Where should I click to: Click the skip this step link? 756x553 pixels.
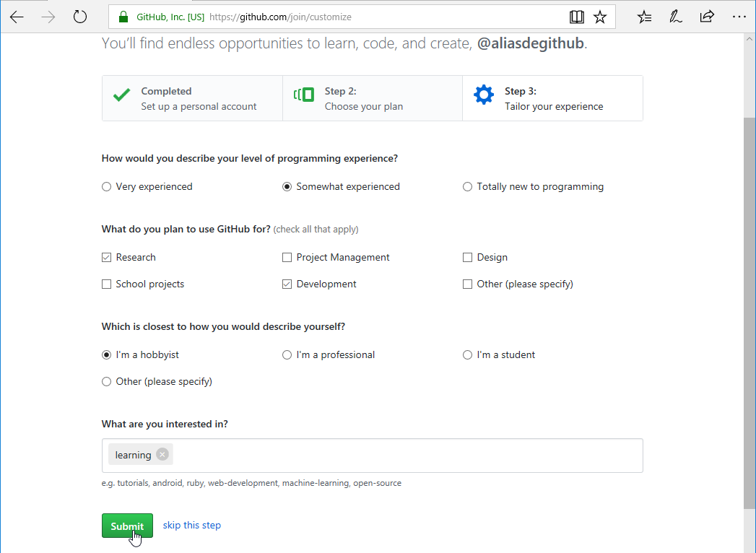click(x=192, y=526)
